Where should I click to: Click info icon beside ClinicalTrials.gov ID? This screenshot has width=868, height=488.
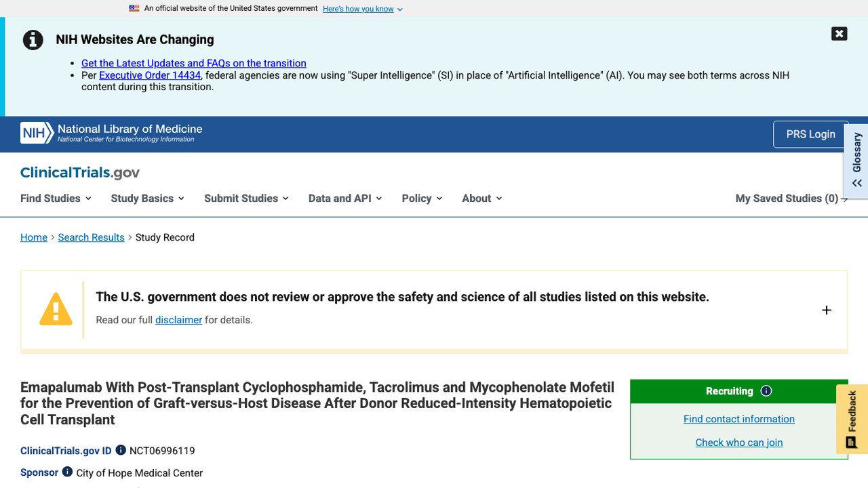121,450
